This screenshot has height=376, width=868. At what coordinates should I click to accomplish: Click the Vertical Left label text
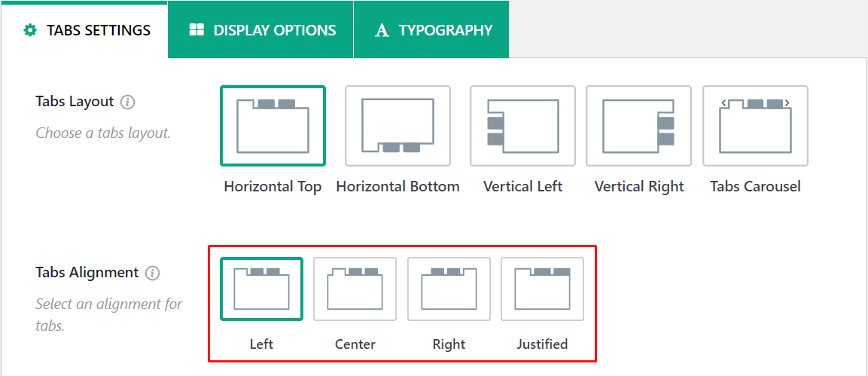[x=522, y=187]
